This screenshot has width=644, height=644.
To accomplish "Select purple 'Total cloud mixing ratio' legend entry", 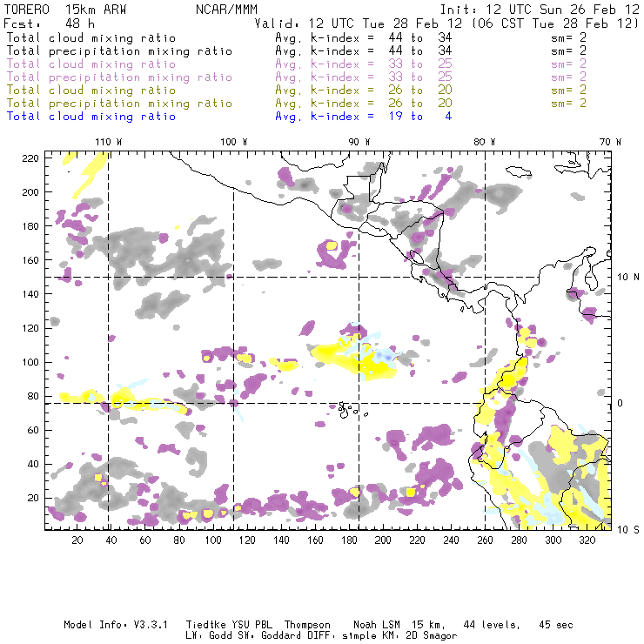I will tap(91, 64).
